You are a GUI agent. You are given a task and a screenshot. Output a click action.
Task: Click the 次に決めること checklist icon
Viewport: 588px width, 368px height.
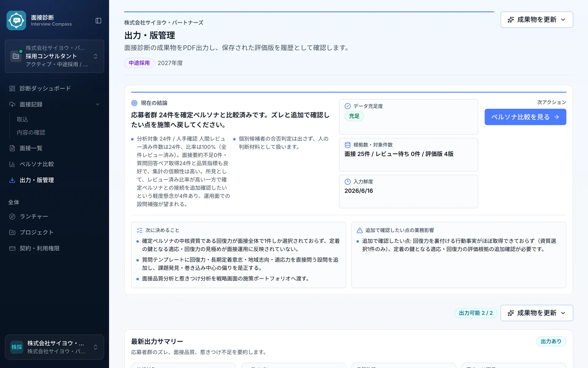(140, 230)
